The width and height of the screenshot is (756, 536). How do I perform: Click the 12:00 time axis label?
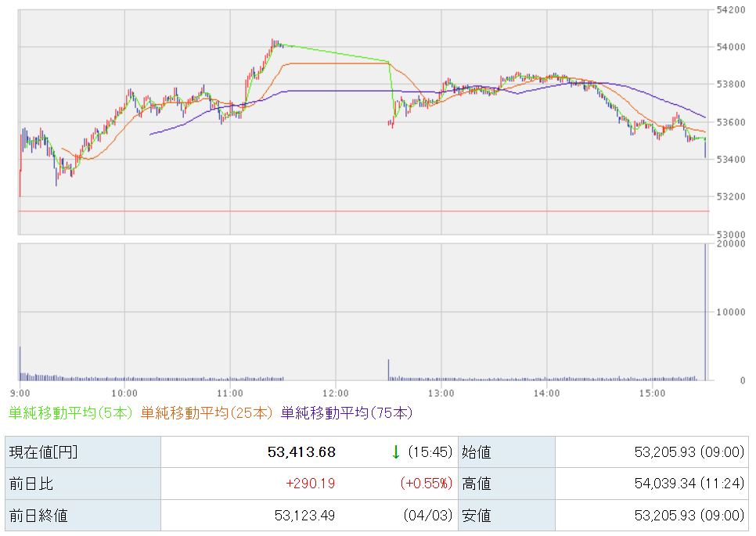(335, 393)
